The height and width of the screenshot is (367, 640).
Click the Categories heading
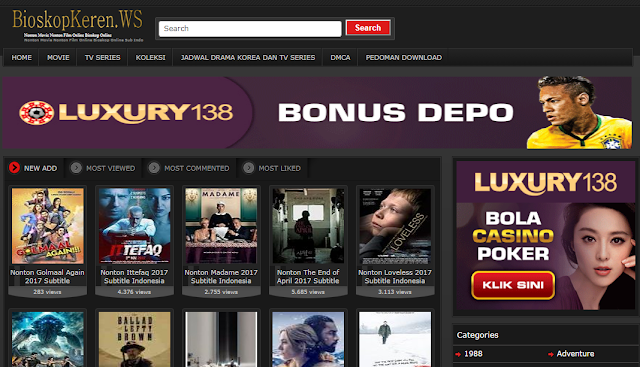478,335
